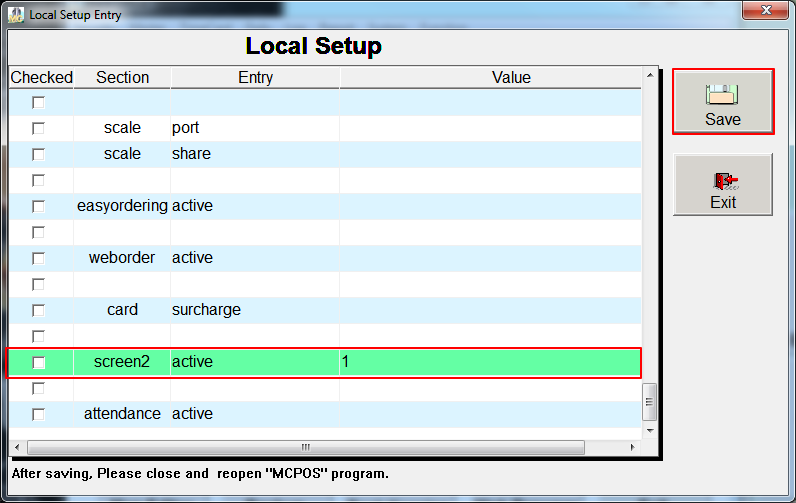The width and height of the screenshot is (796, 503).
Task: Check the attendance active checkbox
Action: click(39, 414)
